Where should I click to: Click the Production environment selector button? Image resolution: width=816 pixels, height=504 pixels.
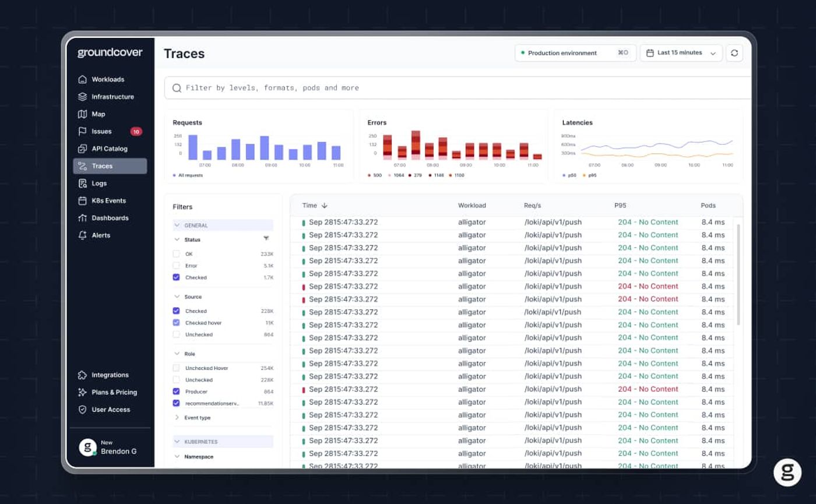point(575,53)
